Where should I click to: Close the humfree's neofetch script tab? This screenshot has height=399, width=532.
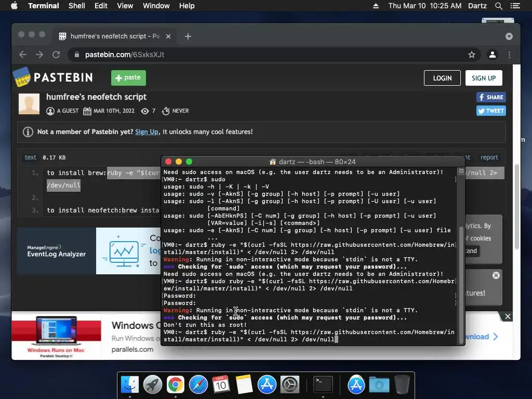(168, 36)
